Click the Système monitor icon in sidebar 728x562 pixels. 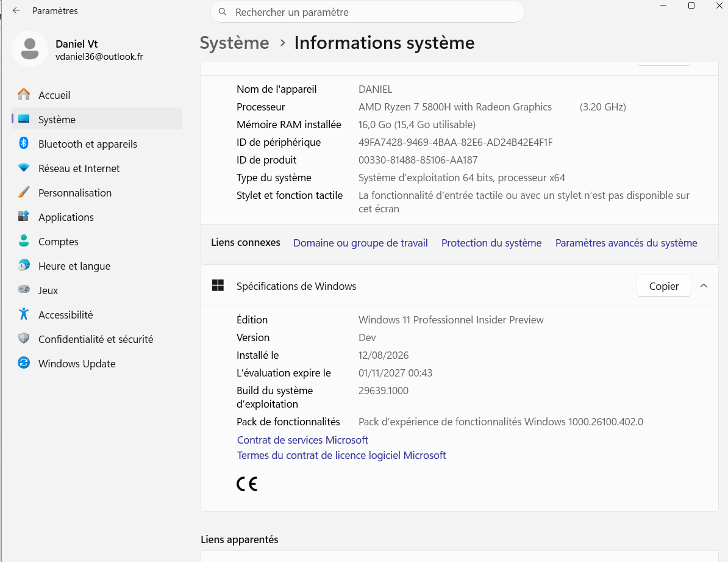point(24,119)
